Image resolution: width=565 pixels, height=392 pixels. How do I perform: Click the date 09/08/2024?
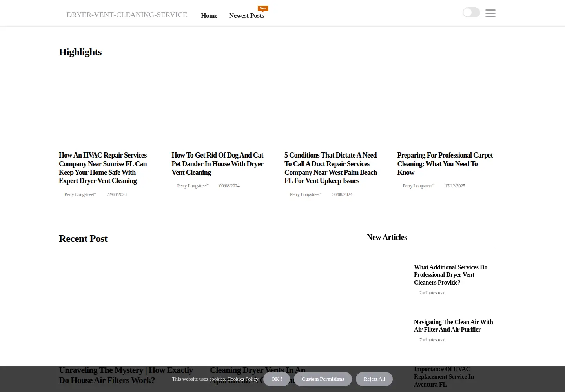[229, 186]
